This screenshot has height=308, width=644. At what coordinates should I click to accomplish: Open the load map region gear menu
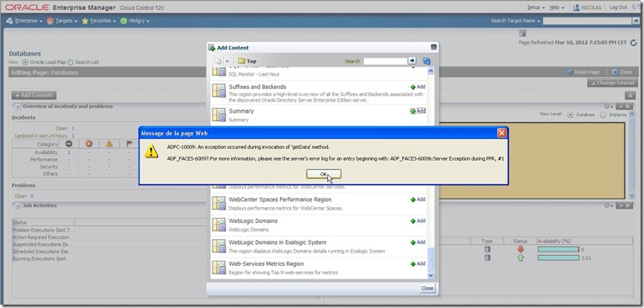click(x=608, y=107)
